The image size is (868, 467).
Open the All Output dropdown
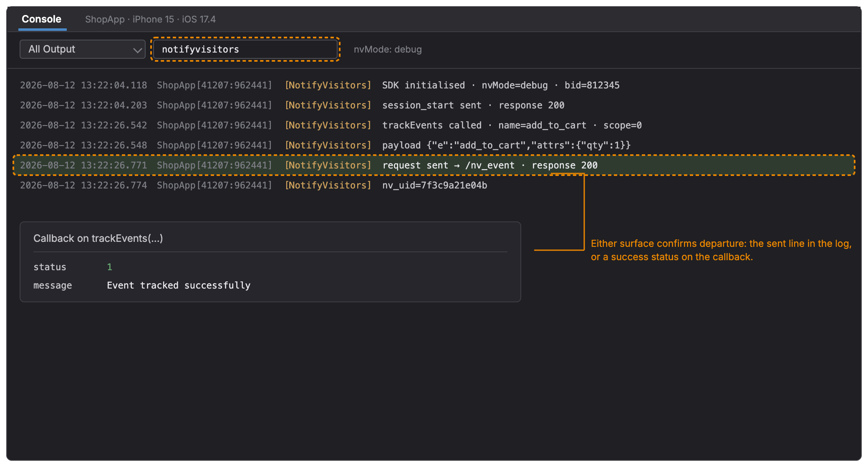pos(83,49)
